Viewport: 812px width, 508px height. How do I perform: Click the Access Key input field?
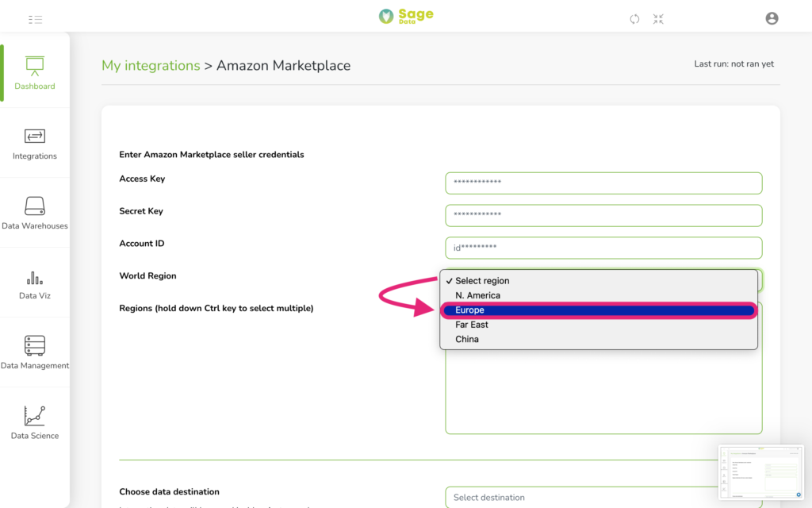[x=603, y=183]
